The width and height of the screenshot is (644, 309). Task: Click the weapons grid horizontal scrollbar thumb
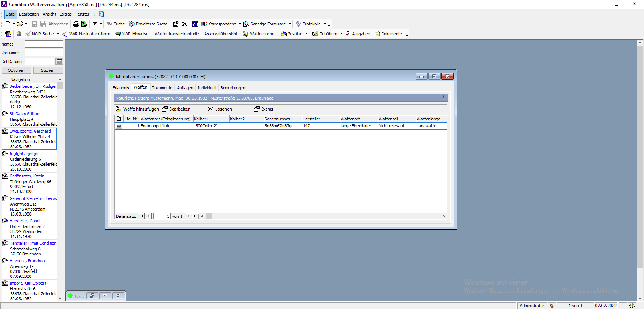tap(209, 216)
